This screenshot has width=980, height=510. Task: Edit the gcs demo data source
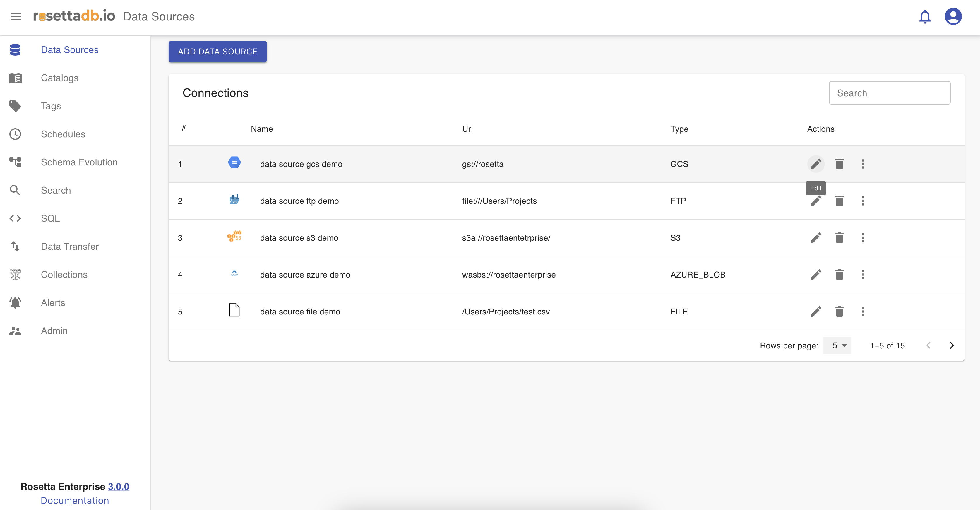(816, 164)
